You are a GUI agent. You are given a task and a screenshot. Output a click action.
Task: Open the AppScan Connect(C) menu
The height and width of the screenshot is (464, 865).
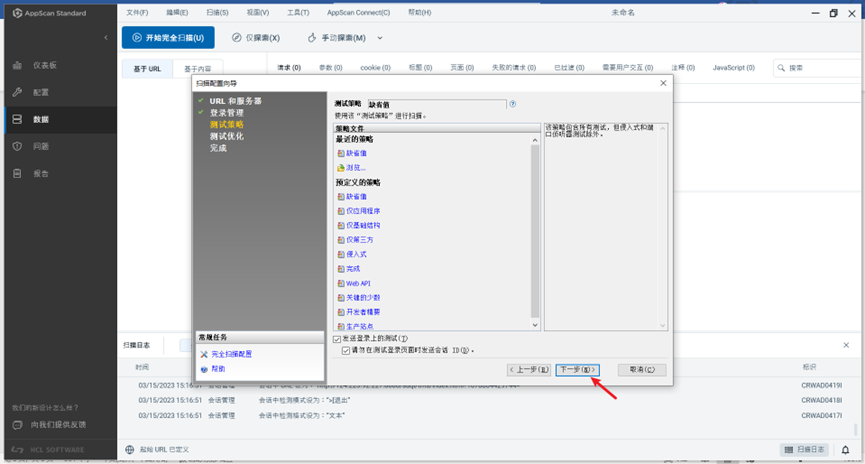[359, 12]
